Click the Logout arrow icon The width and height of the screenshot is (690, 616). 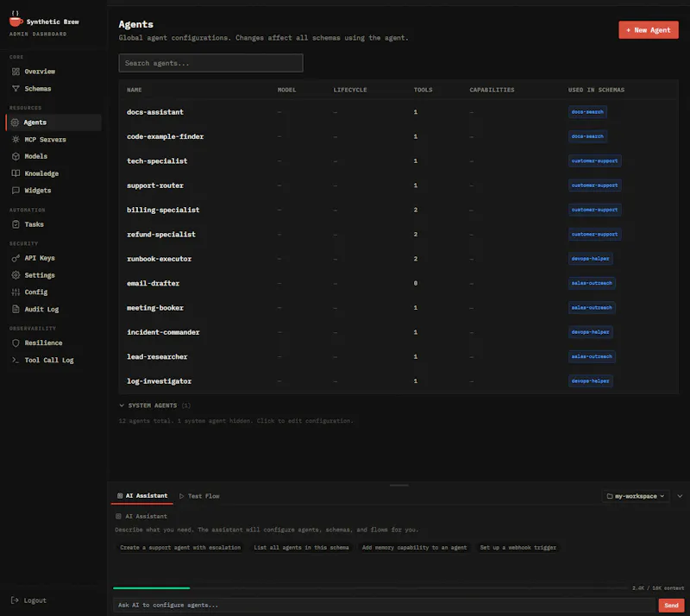15,600
